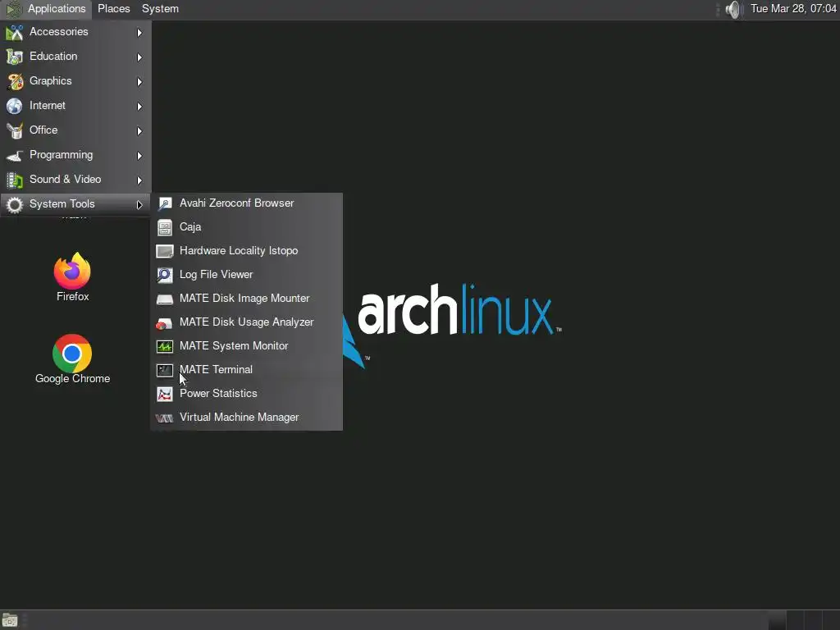Select the Accessories menu entry
The image size is (840, 630).
(x=75, y=32)
